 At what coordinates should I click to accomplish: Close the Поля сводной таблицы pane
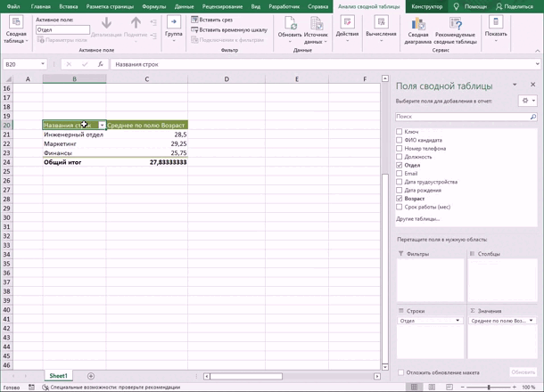(533, 85)
